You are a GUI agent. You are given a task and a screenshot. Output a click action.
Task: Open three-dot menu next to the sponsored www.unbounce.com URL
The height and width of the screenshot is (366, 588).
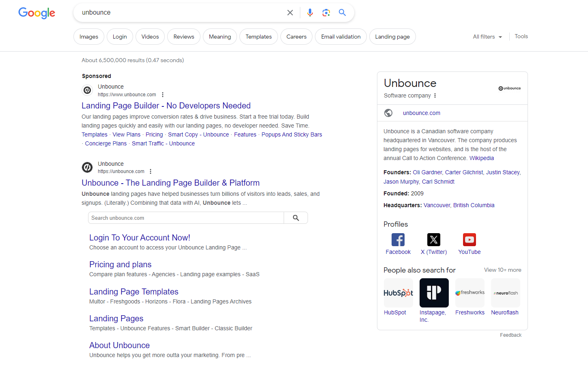[x=163, y=95]
